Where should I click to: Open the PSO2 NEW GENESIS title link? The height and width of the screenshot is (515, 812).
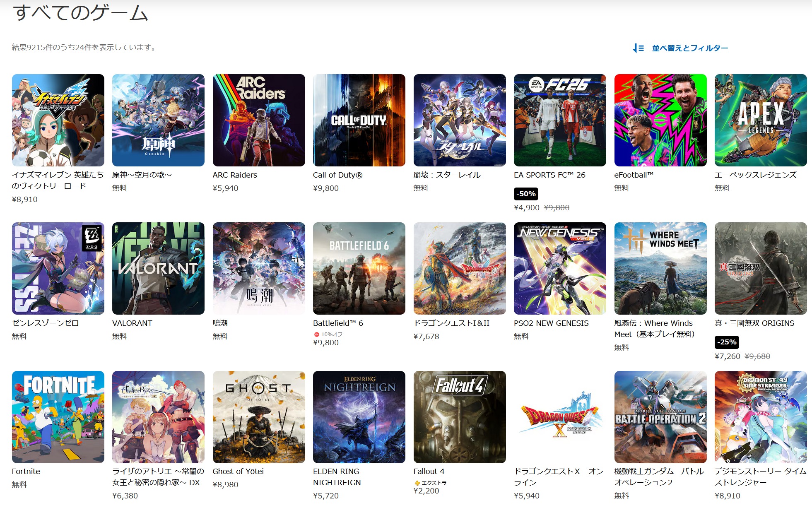click(x=551, y=323)
